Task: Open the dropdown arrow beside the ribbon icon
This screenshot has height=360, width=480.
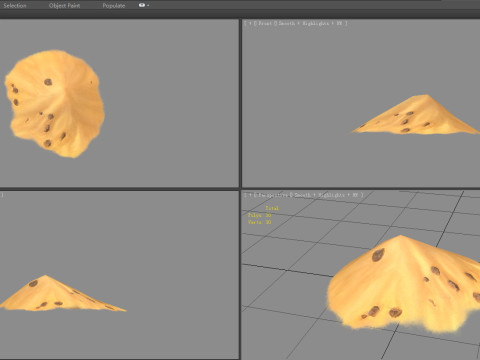Action: coord(148,5)
